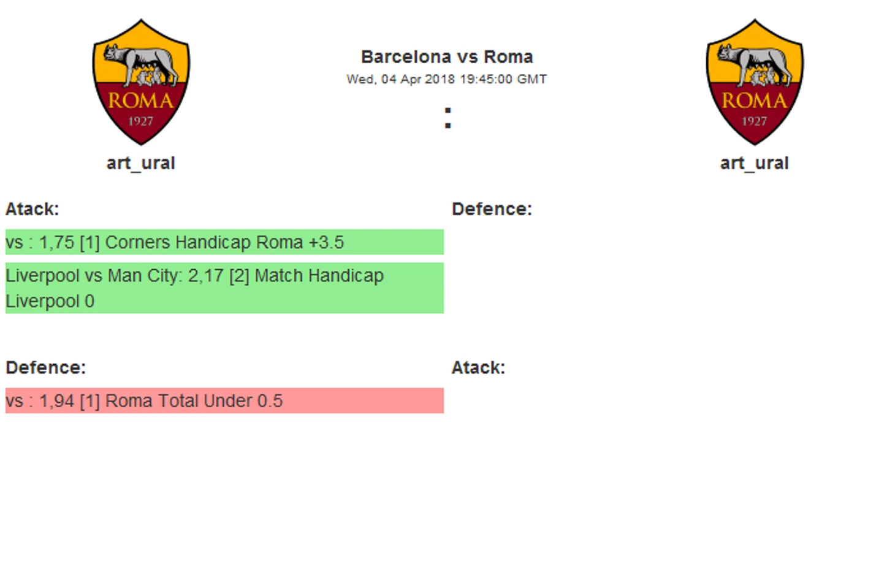The width and height of the screenshot is (895, 588).
Task: Click the right Roma club crest
Action: click(755, 82)
